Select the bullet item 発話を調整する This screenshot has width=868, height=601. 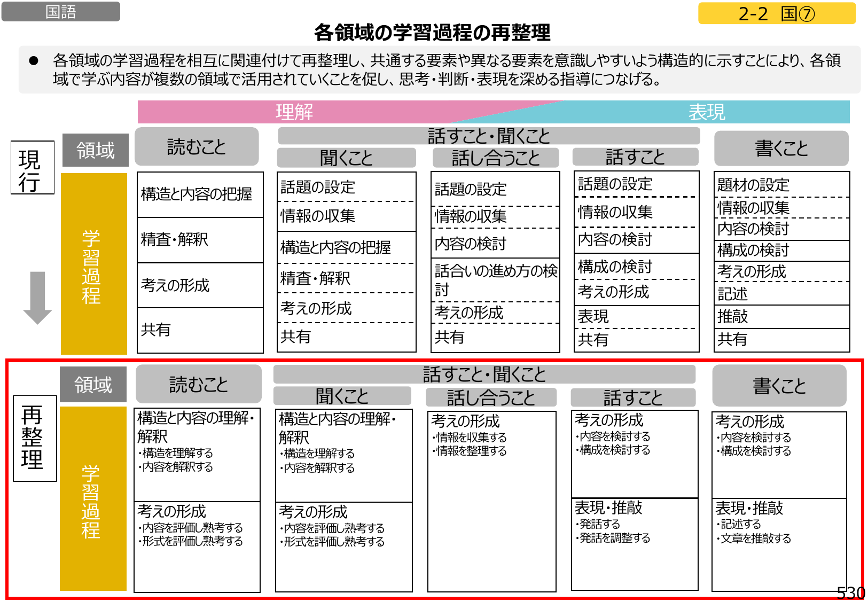613,538
